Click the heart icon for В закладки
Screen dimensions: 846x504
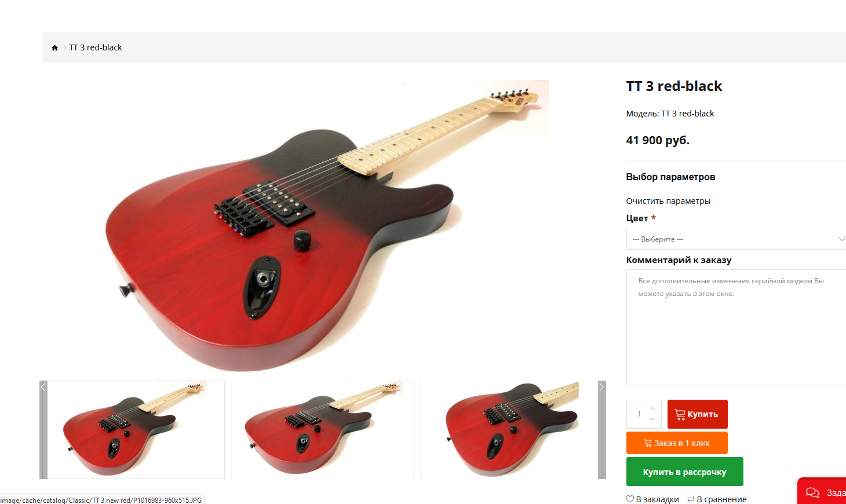630,499
